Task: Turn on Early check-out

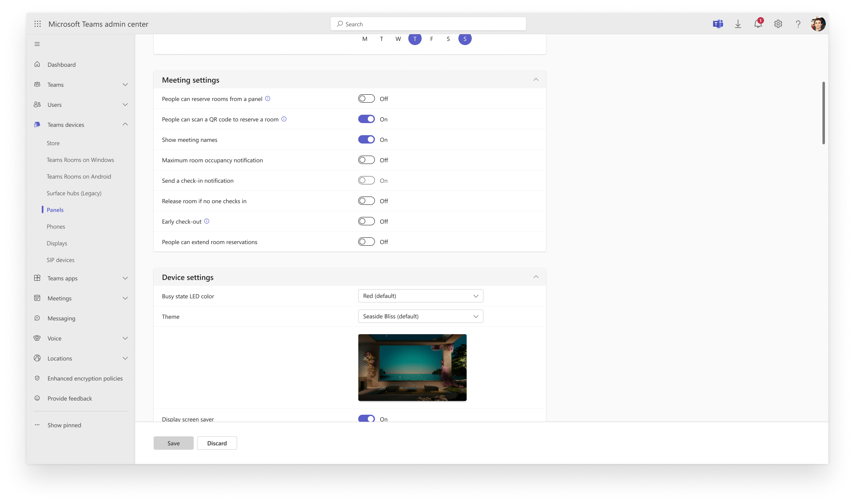Action: pos(367,221)
